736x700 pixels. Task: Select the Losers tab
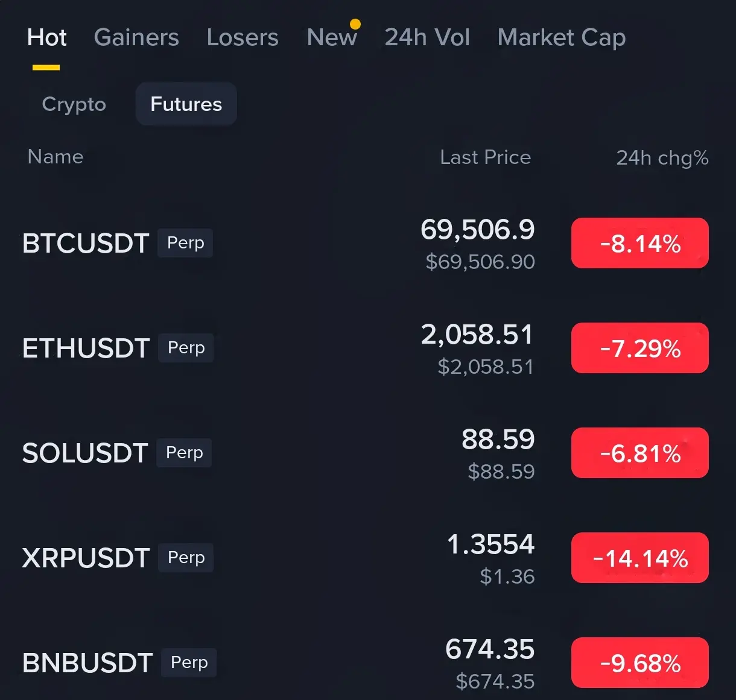243,38
